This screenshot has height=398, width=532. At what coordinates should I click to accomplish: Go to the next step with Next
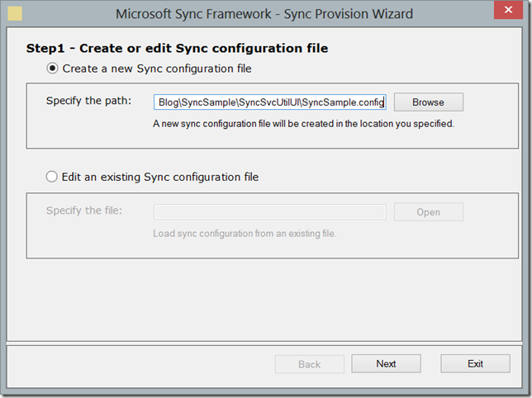[386, 364]
